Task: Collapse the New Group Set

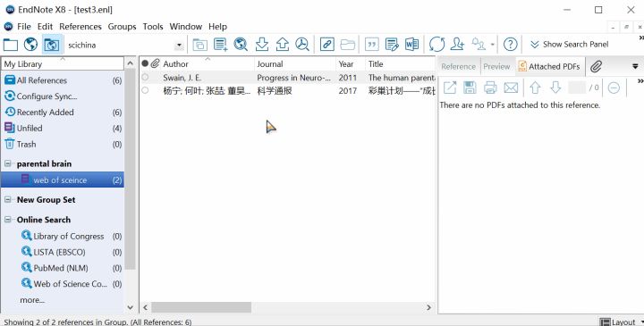Action: click(8, 200)
